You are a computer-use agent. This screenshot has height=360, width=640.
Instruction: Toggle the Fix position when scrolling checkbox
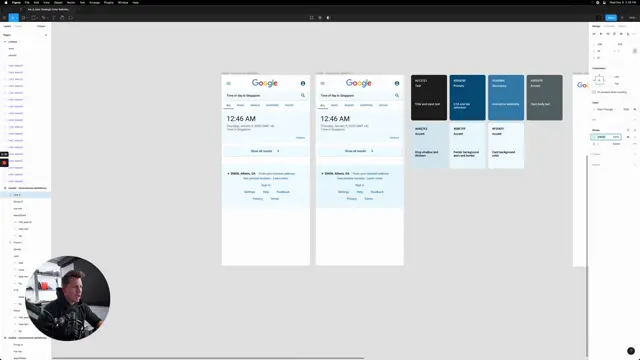(x=594, y=92)
